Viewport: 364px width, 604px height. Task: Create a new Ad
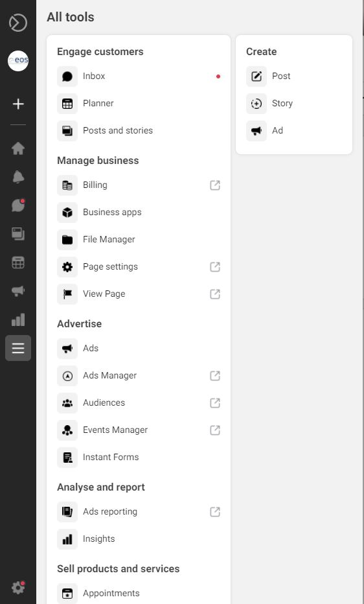pyautogui.click(x=294, y=130)
